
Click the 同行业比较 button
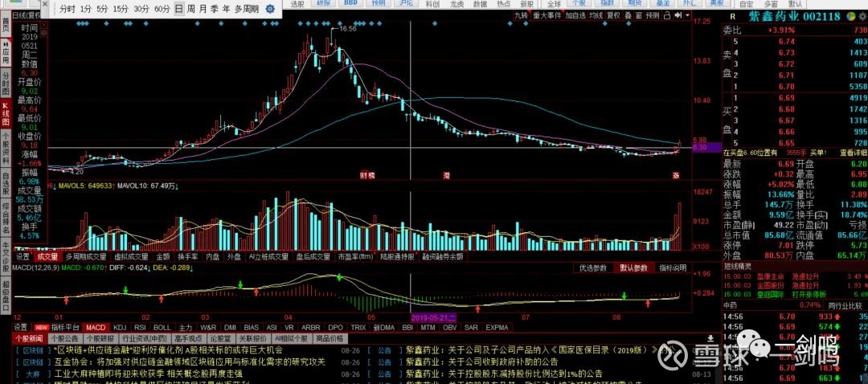pos(845,305)
